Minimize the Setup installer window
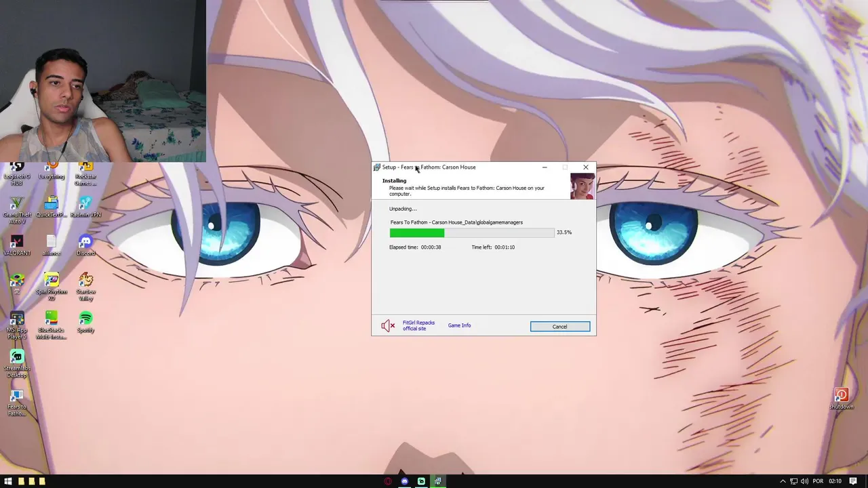This screenshot has width=868, height=488. (544, 167)
